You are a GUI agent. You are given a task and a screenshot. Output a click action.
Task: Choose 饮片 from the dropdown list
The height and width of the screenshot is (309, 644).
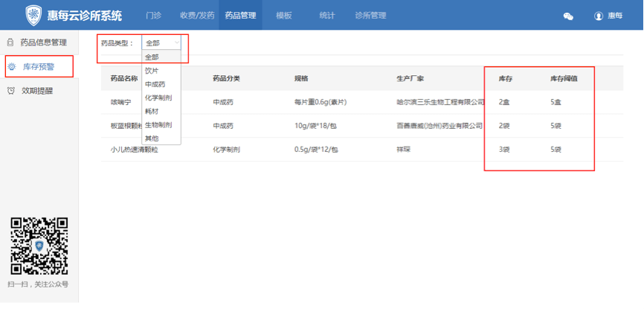(161, 70)
